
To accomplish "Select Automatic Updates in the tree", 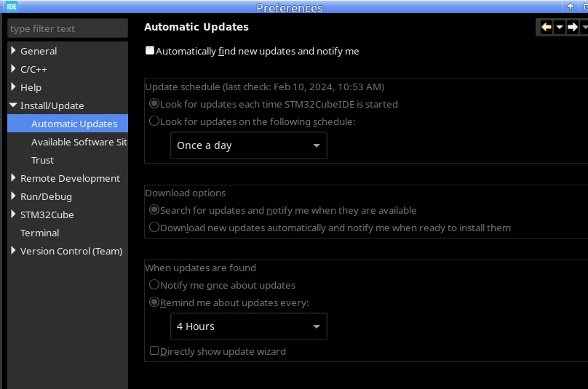I will point(74,124).
